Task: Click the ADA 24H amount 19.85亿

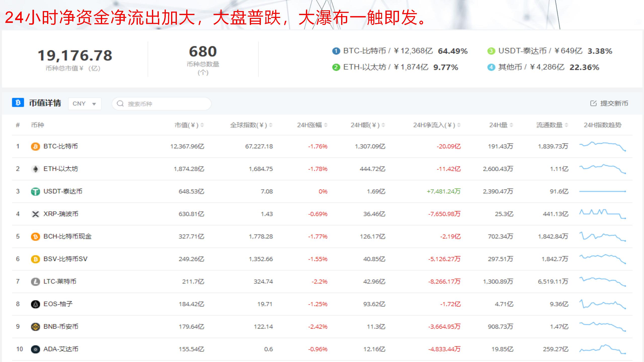Action: pyautogui.click(x=502, y=349)
